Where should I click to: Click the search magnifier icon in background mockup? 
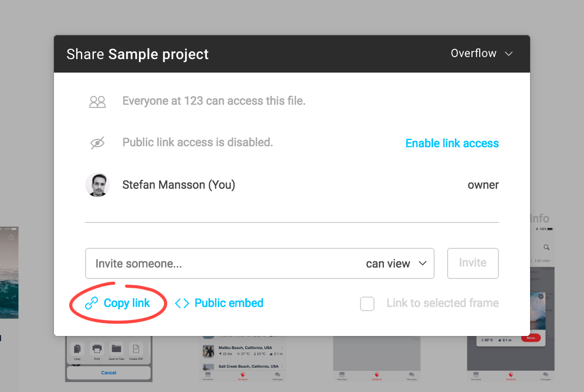pos(546,247)
